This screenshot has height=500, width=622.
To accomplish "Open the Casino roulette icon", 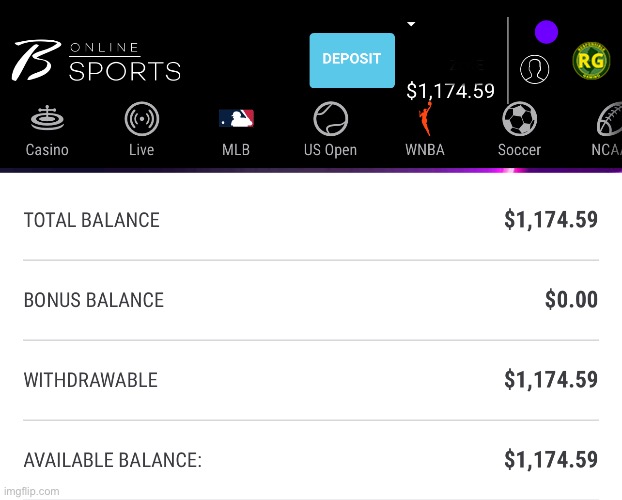I will click(x=46, y=120).
